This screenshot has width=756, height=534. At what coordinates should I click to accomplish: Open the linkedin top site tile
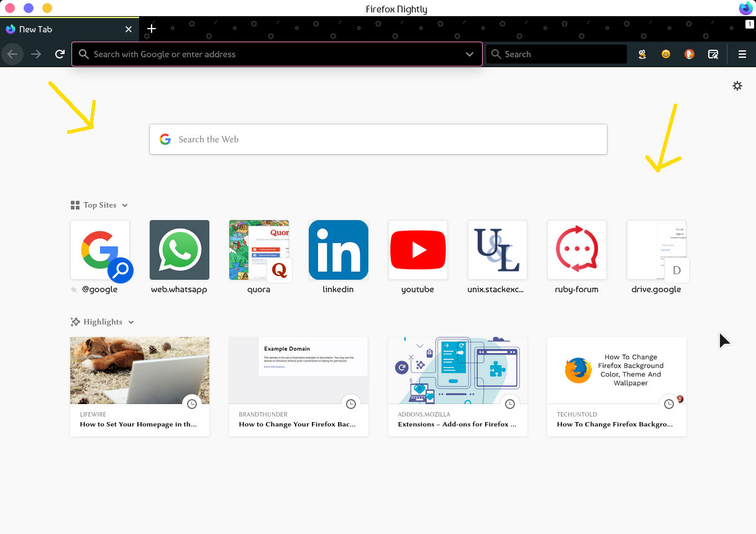tap(339, 250)
